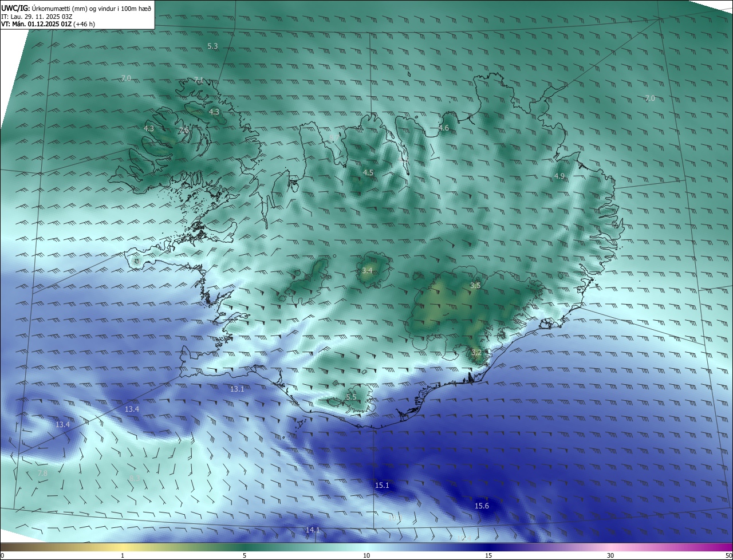Click the 0 tick on color scale
This screenshot has width=733, height=560.
point(2,556)
